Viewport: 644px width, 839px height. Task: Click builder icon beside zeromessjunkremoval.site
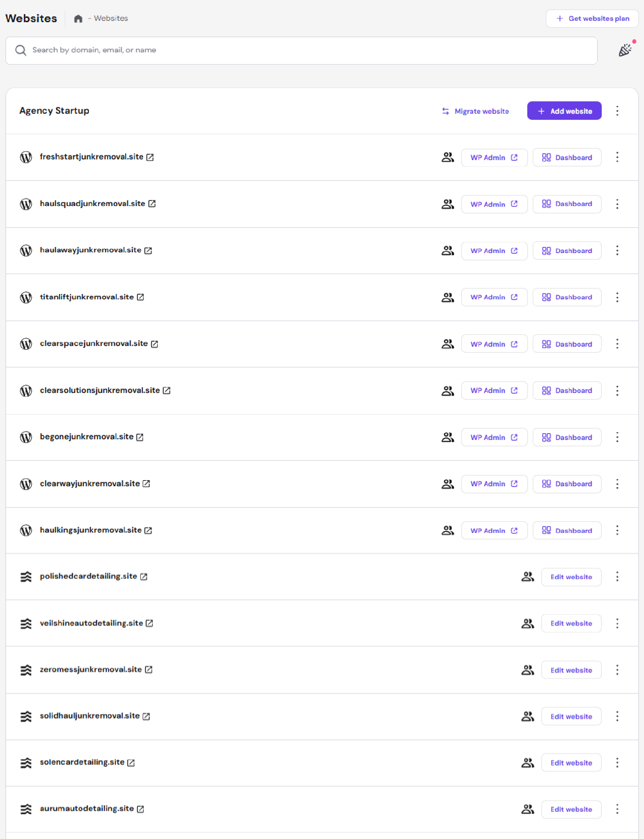(x=26, y=670)
